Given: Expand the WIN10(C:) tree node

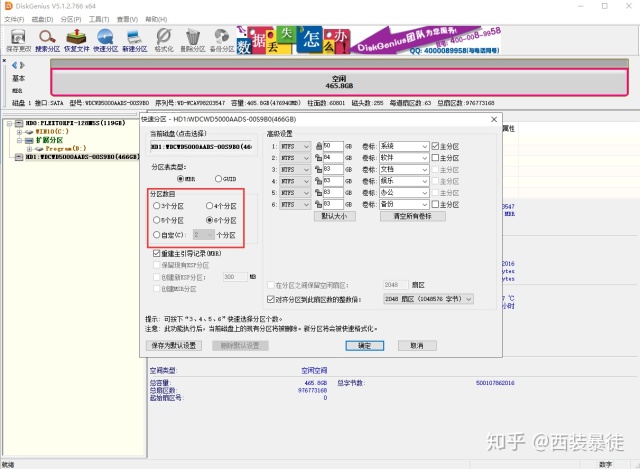Looking at the screenshot, I should pos(19,132).
